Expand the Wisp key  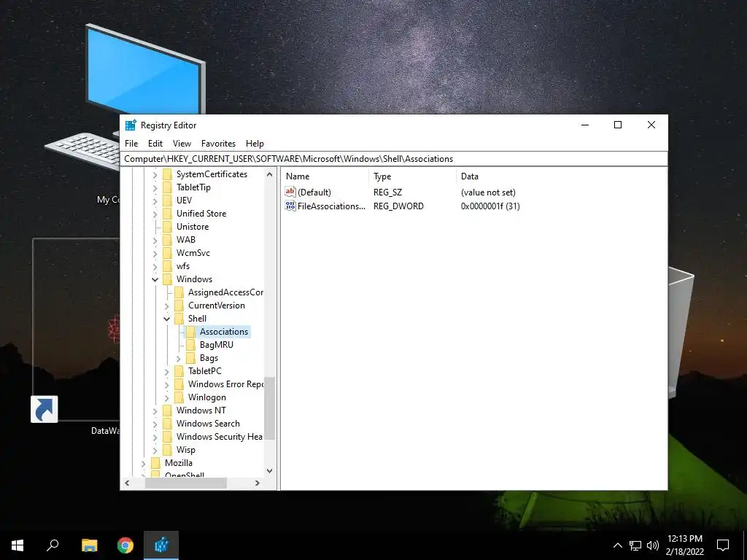[155, 450]
